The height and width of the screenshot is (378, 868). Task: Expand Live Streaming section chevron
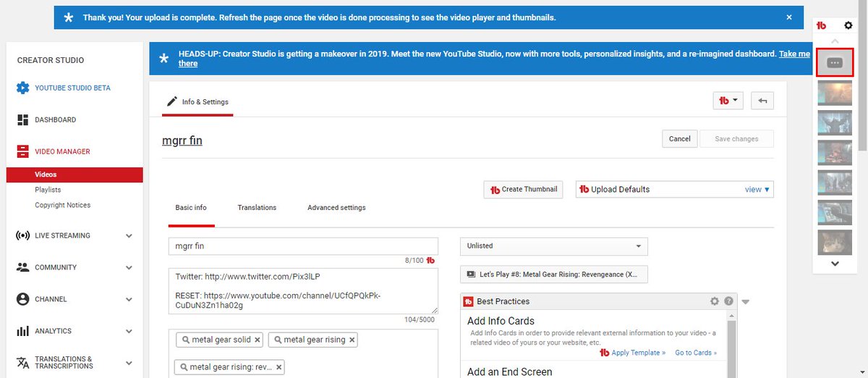(129, 235)
